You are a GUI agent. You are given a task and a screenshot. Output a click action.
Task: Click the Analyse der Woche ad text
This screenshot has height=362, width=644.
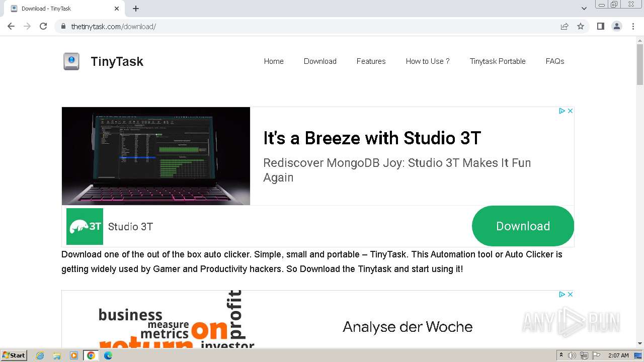pyautogui.click(x=408, y=327)
